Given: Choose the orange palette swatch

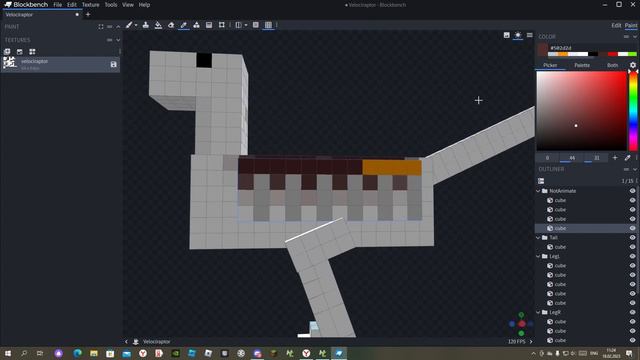Looking at the screenshot, I should pos(563,54).
